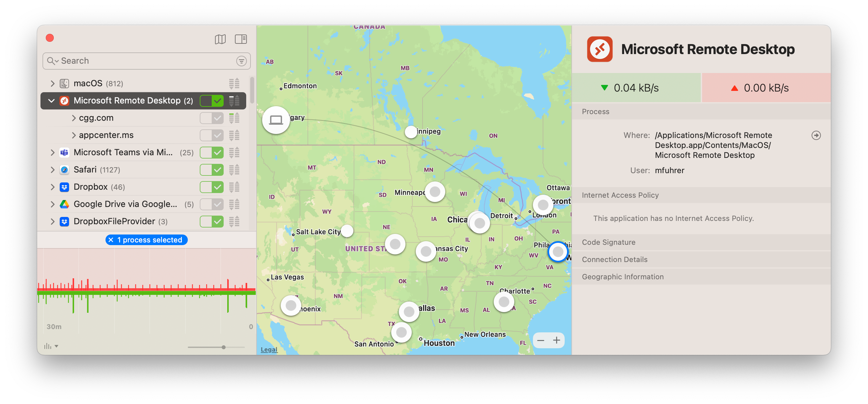This screenshot has height=404, width=868.
Task: Open the map Legal link
Action: click(269, 349)
